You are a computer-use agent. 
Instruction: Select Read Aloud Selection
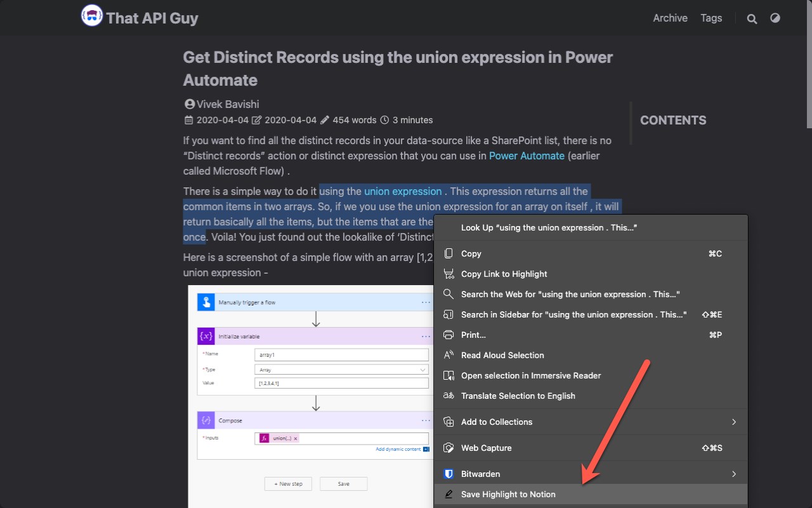591,355
